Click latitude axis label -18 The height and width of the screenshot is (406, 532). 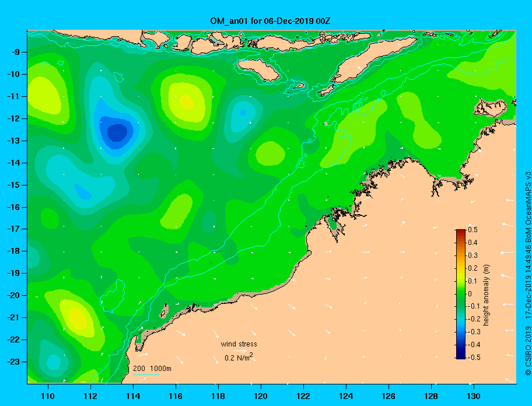(x=13, y=251)
